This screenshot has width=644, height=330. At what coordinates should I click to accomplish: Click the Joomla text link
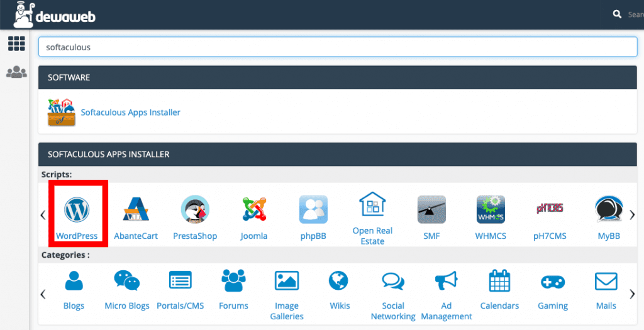click(254, 236)
